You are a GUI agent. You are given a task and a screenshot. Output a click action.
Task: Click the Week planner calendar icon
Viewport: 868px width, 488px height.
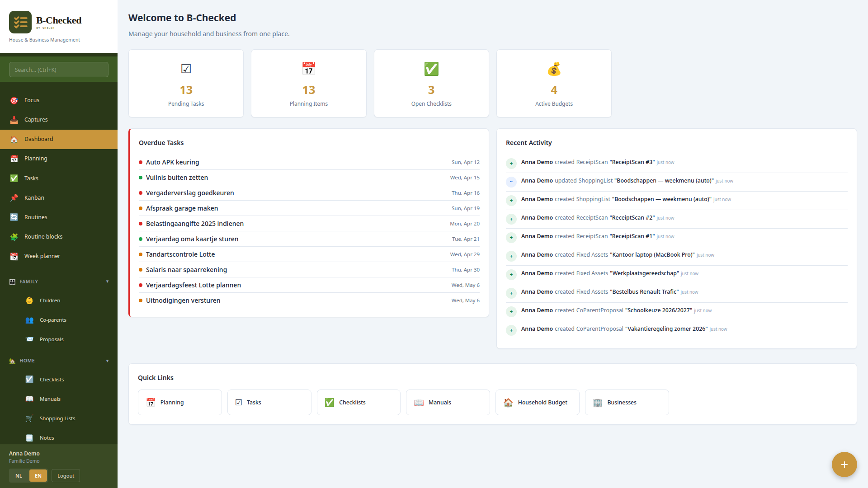pos(14,256)
